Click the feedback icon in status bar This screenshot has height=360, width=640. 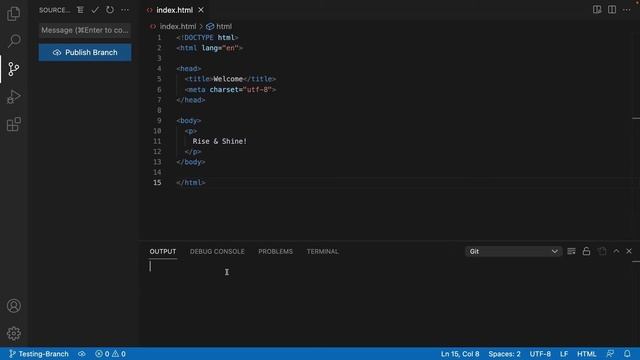click(x=610, y=354)
